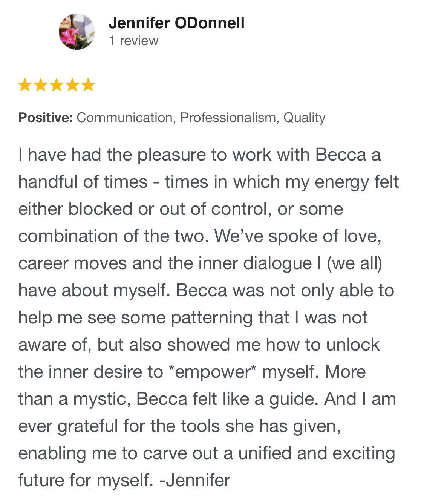Click the phrase "handful of times"
Viewport: 424px width, 504px height.
tap(83, 182)
